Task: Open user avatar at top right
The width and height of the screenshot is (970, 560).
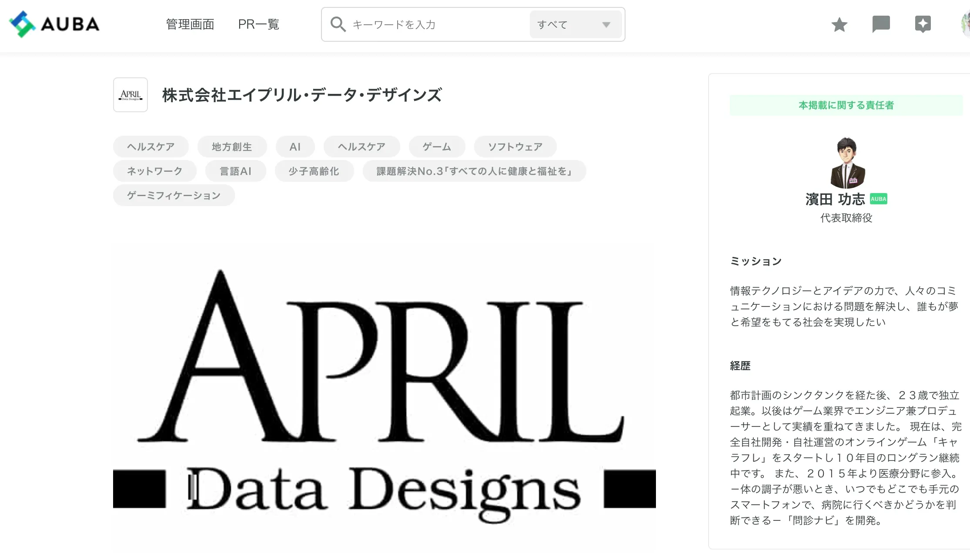Action: coord(965,24)
